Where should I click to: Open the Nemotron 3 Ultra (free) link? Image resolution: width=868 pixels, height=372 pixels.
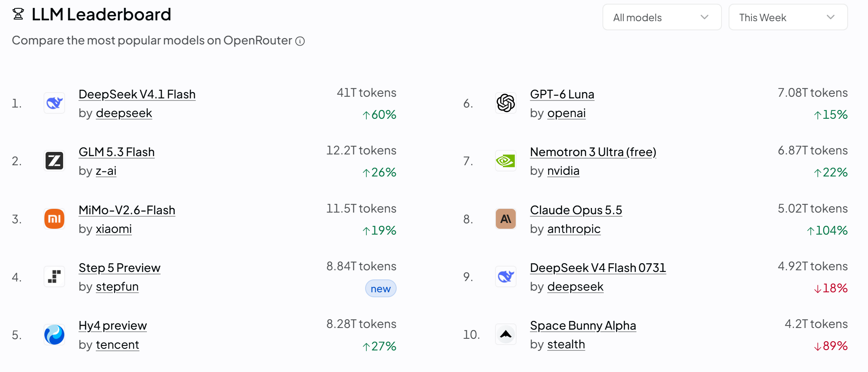[x=593, y=152]
